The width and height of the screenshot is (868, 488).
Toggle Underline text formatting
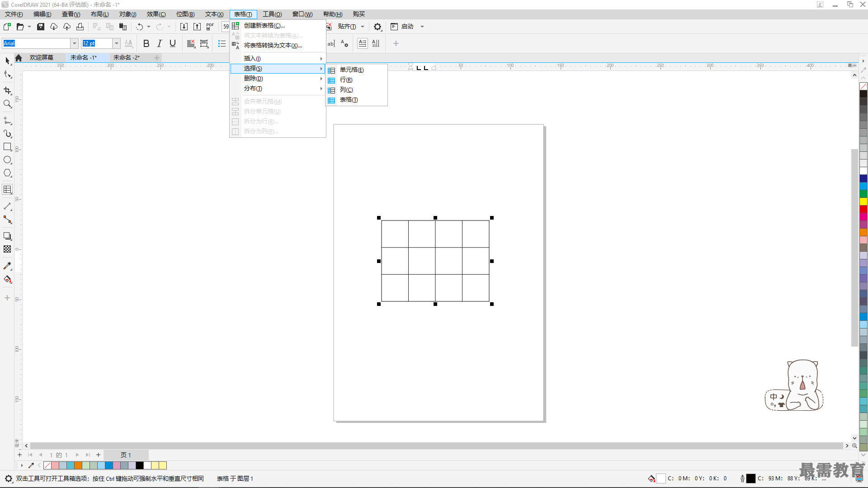[173, 43]
